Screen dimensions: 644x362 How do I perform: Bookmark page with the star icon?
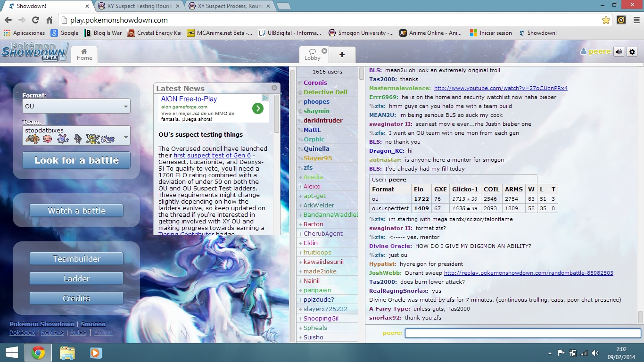click(x=606, y=20)
